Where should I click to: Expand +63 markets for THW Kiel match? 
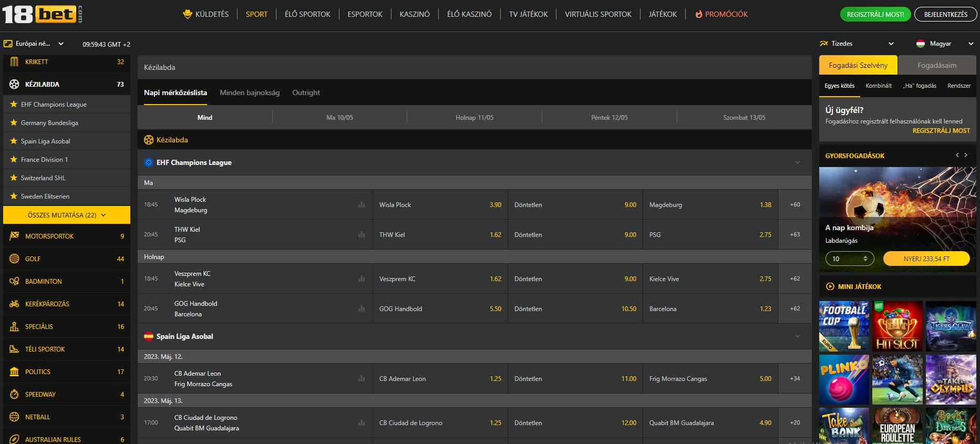(795, 235)
